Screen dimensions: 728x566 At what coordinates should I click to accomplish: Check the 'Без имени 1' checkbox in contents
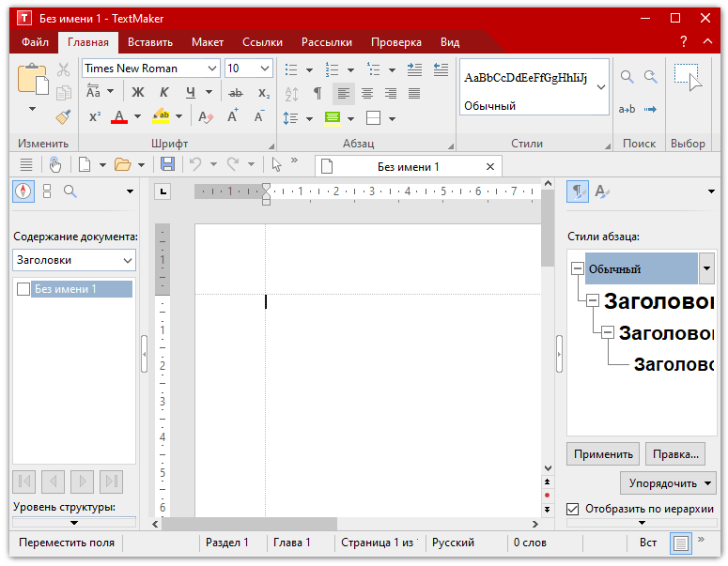[x=23, y=290]
